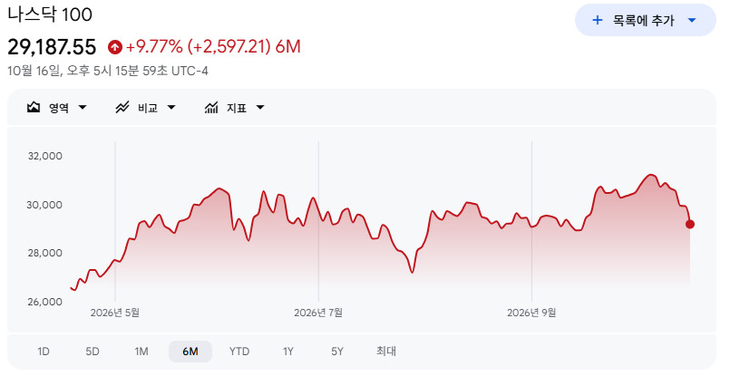Click the 목록에 추가 button label
The image size is (730, 376).
pyautogui.click(x=643, y=20)
